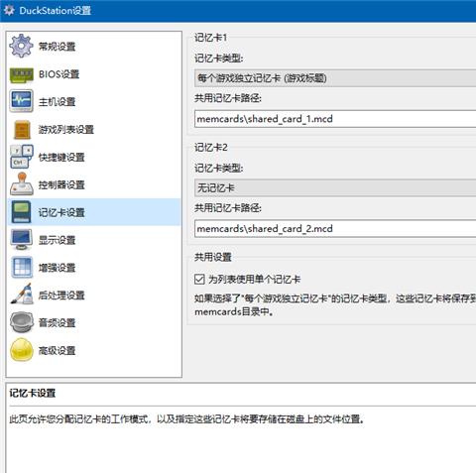
Task: Click the help text starting with 此页允许您
Action: click(187, 419)
